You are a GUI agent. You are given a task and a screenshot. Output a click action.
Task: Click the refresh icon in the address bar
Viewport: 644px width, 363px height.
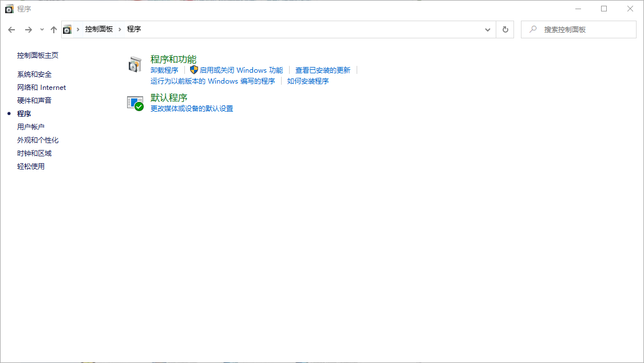coord(505,29)
